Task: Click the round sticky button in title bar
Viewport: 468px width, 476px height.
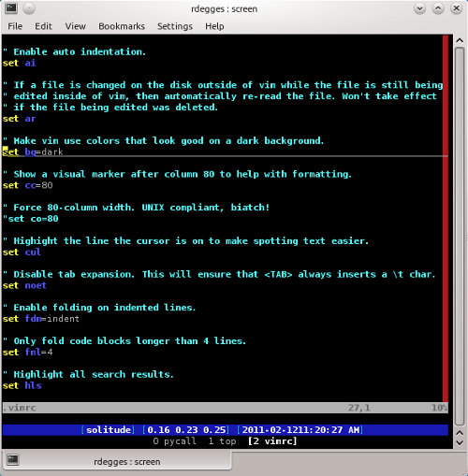Action: coord(29,8)
